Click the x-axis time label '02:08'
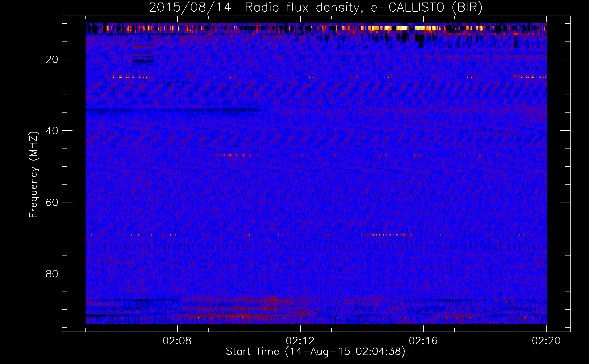Screen dimensions: 589x364 [x=177, y=341]
